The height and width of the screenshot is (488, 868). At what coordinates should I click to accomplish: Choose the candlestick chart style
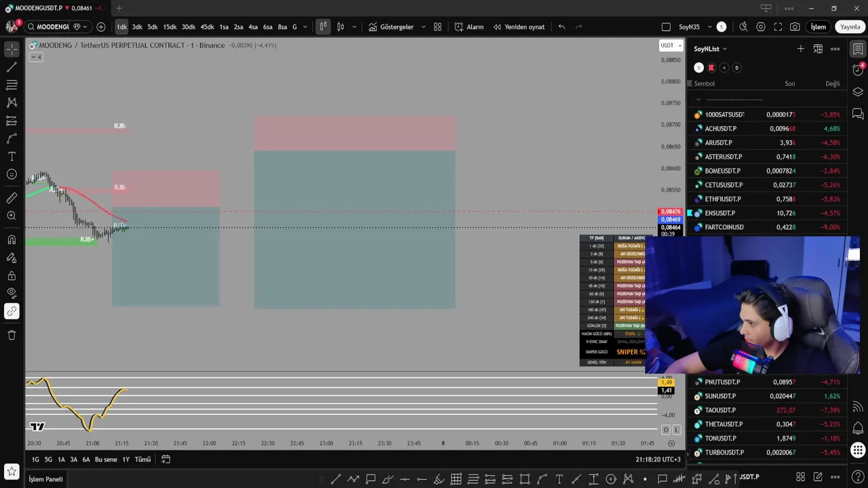[340, 27]
